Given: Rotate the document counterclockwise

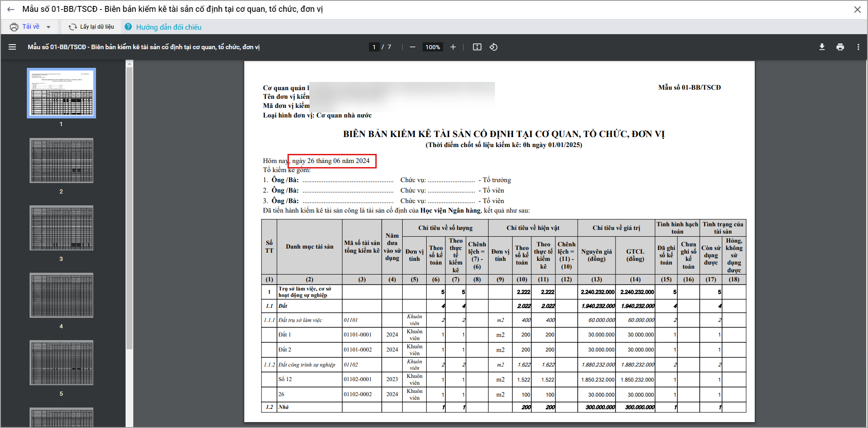Looking at the screenshot, I should point(494,47).
